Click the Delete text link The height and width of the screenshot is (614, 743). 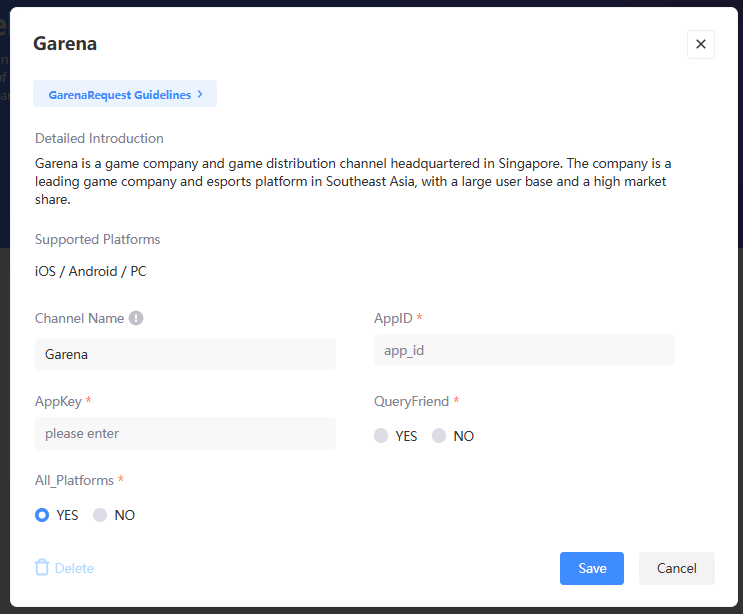[x=74, y=568]
